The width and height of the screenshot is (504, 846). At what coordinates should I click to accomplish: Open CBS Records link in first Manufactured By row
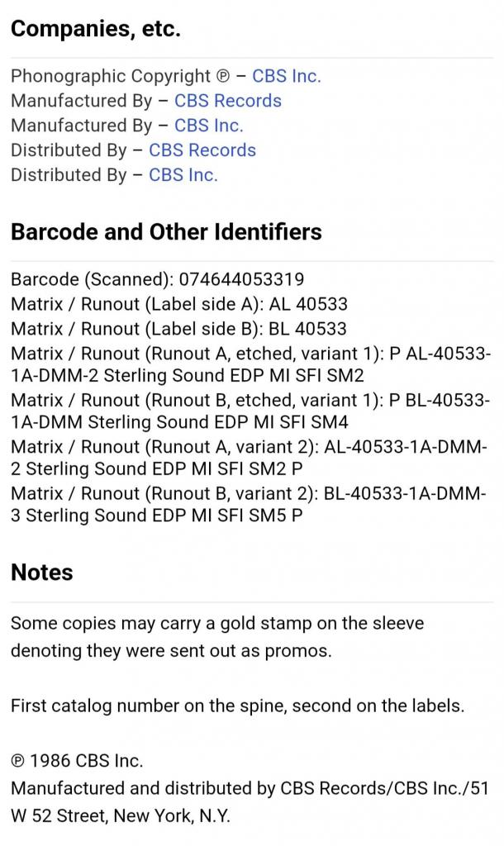227,101
